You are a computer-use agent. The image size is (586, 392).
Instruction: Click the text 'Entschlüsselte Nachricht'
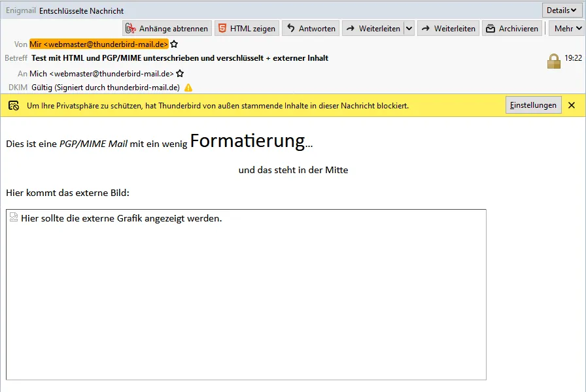pos(82,11)
